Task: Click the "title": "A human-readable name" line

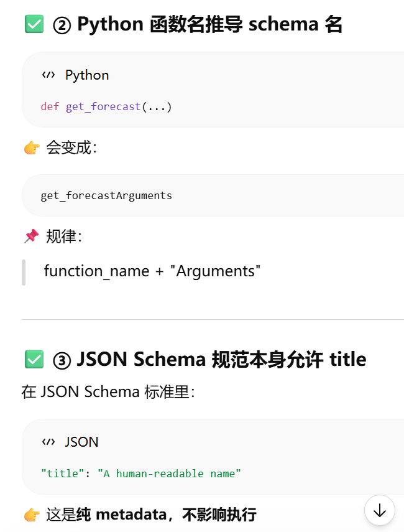Action: [x=140, y=474]
